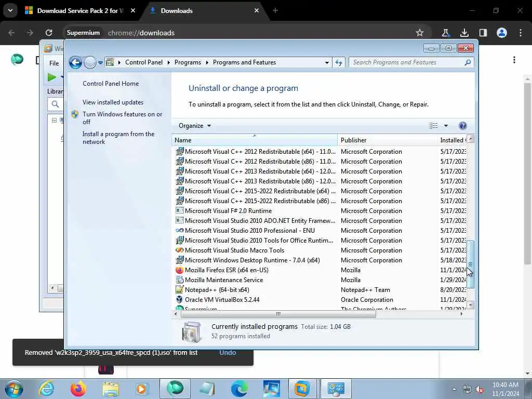Click the muted volume tray icon

[x=480, y=390]
